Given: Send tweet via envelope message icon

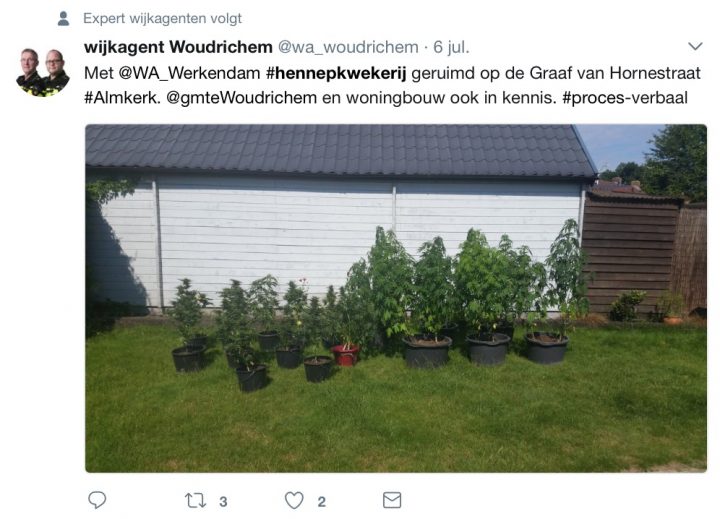Looking at the screenshot, I should tap(392, 500).
